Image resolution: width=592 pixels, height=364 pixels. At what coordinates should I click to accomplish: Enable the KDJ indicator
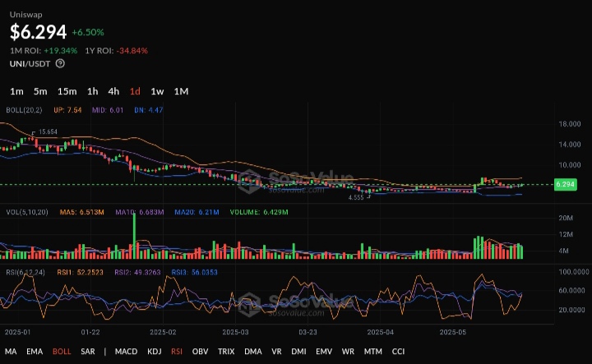[155, 352]
